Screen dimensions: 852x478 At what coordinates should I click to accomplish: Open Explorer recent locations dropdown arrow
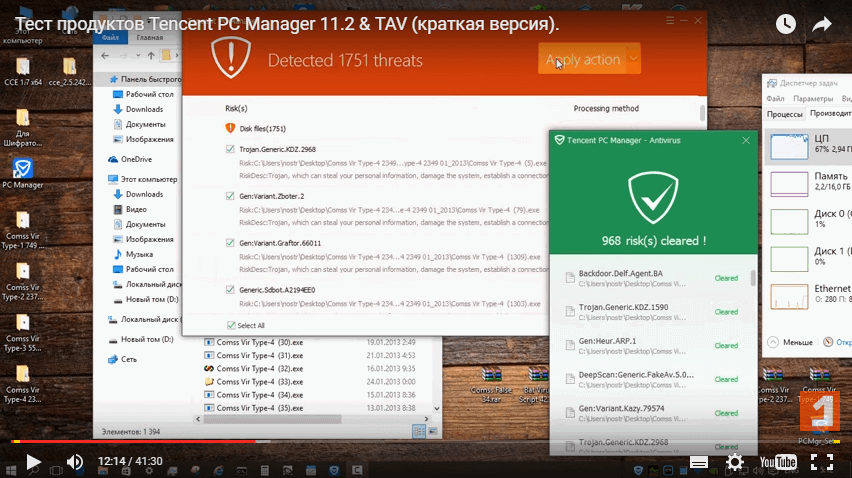[138, 55]
